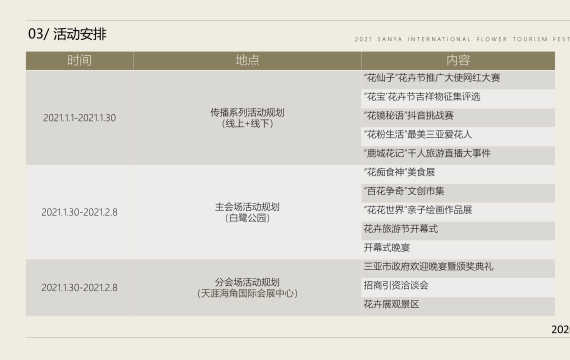Click the 地点 column header
This screenshot has height=360, width=570.
tap(247, 60)
